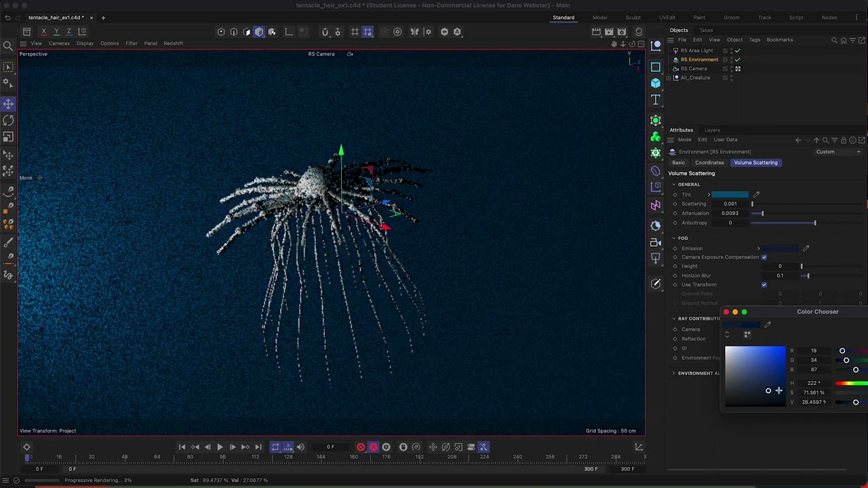Uncheck the Use Transform option
868x488 pixels.
click(764, 285)
